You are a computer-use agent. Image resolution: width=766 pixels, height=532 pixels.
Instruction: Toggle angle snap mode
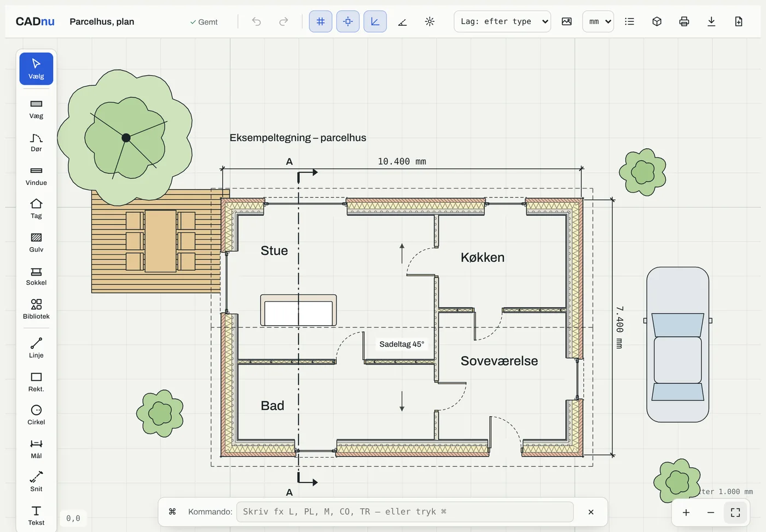tap(402, 21)
